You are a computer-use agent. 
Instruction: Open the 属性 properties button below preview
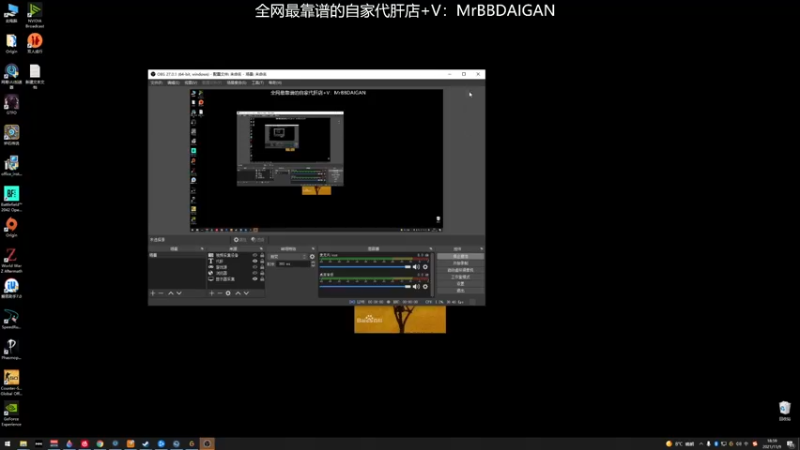coord(240,239)
